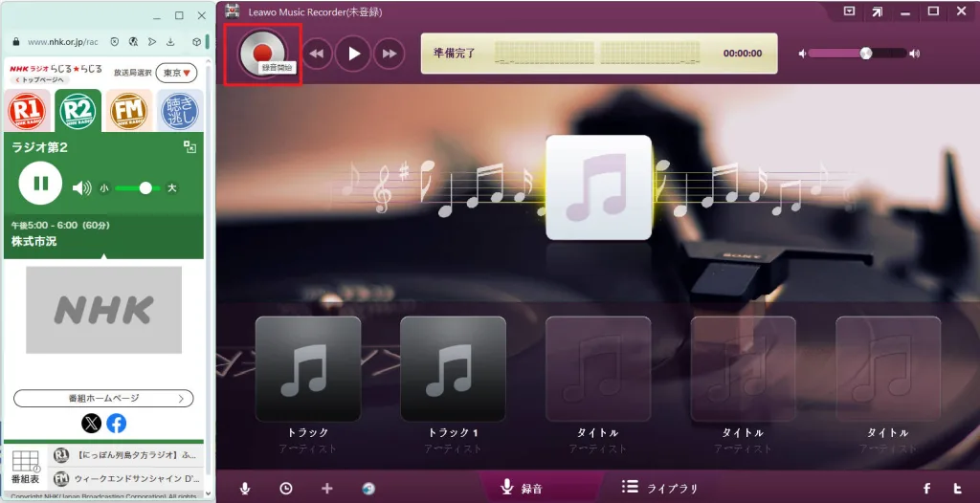Click 小 to lower NHK volume
This screenshot has width=980, height=503.
tap(103, 188)
